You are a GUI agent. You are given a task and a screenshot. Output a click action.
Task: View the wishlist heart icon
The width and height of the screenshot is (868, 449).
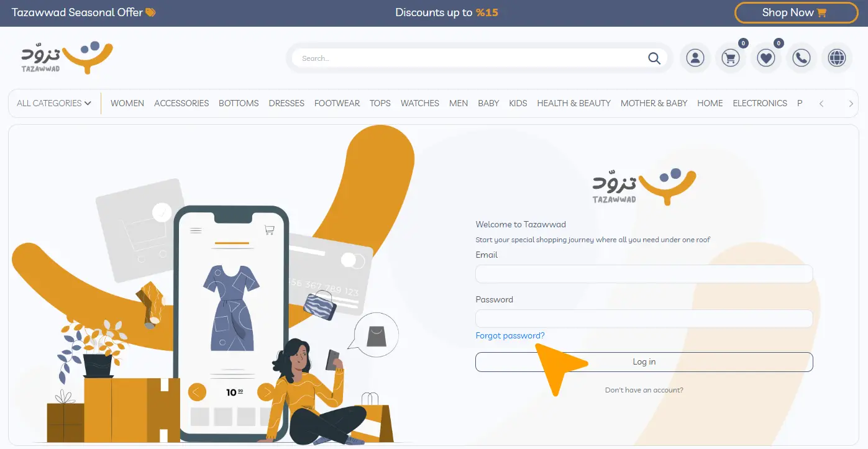point(766,58)
